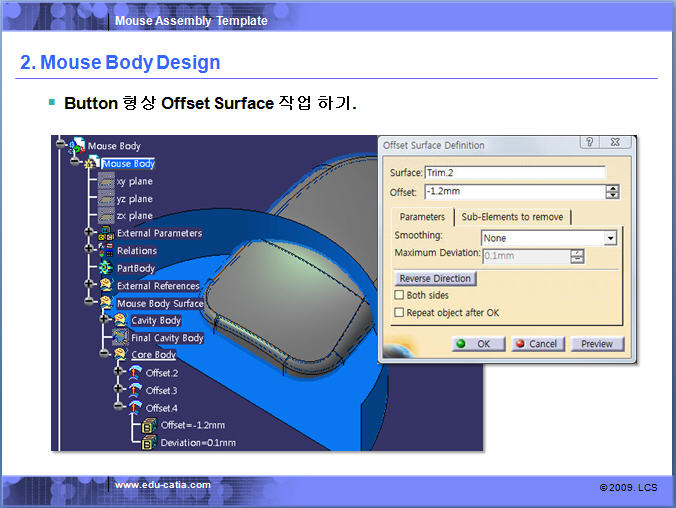Click the Relations node icon
The image size is (676, 508).
[106, 251]
